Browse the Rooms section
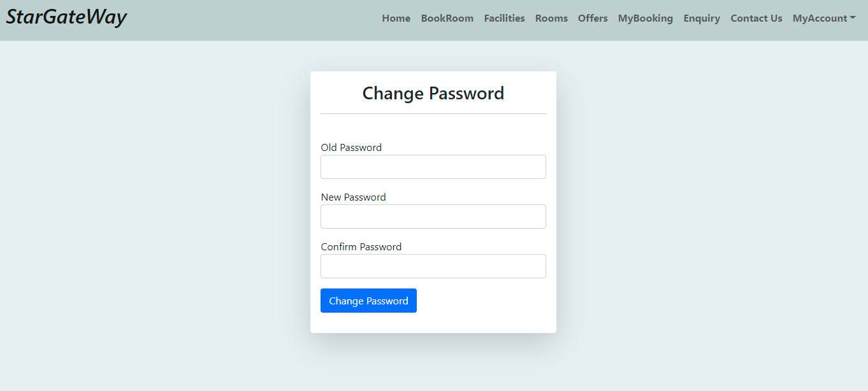Screen dimensions: 868x391 coord(551,18)
